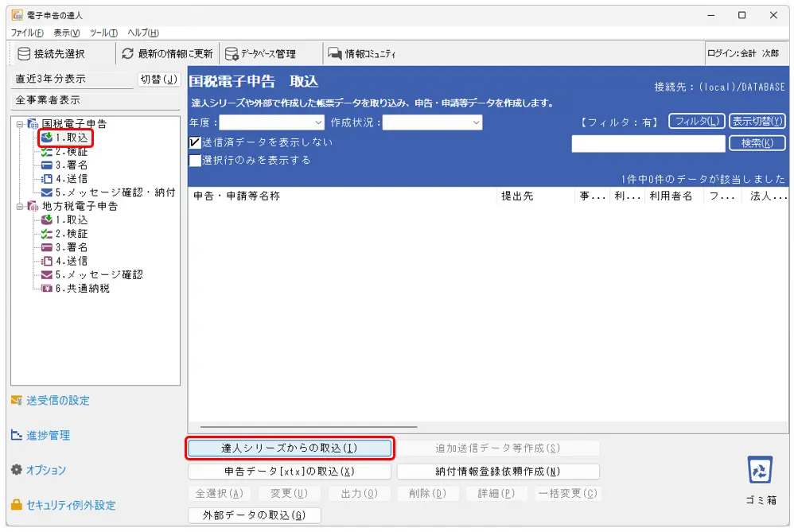Select 6.共通納税 under 地方税電子申告
Image resolution: width=794 pixels, height=532 pixels.
click(x=82, y=288)
